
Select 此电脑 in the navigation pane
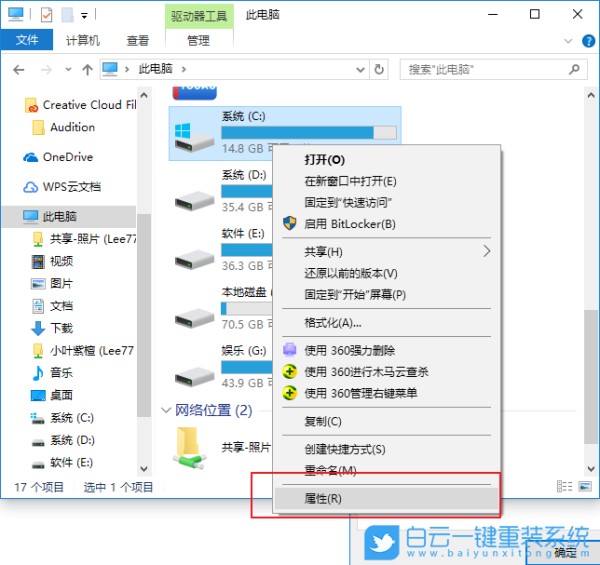point(69,217)
